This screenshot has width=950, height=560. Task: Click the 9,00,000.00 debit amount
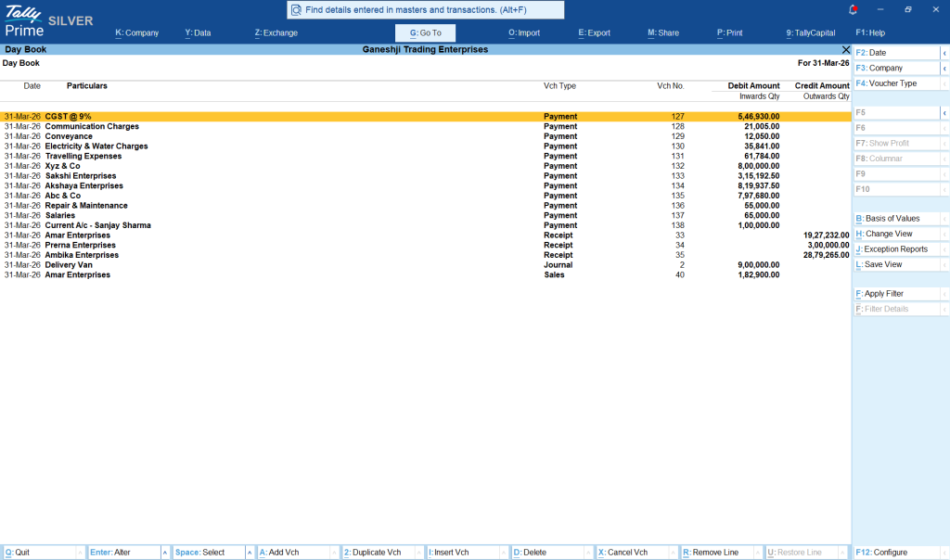tap(759, 264)
